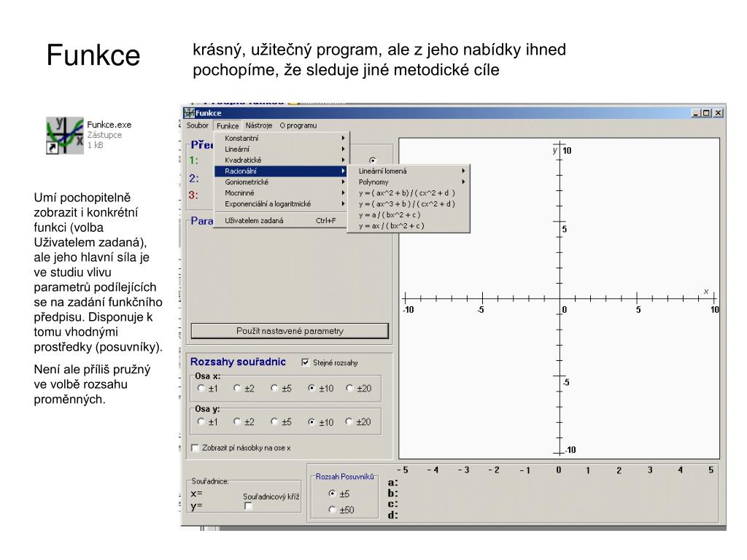Expand the Mocninné submenu

click(281, 192)
